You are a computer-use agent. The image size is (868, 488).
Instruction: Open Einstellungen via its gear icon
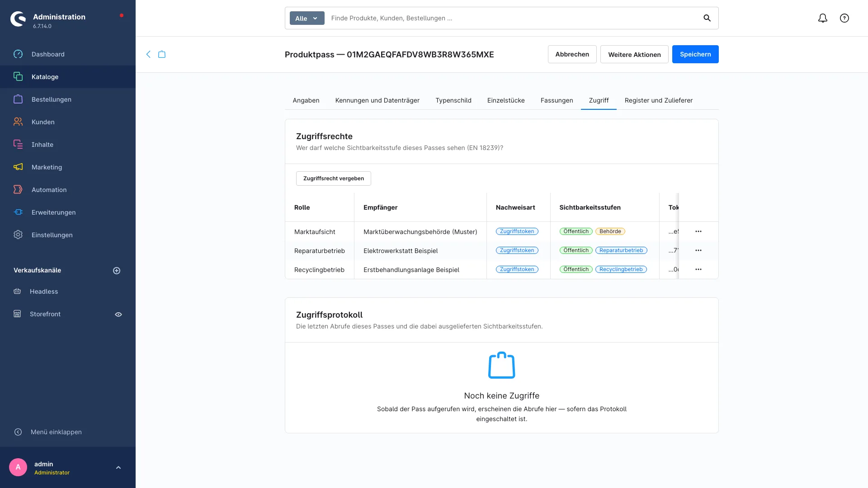pos(18,235)
